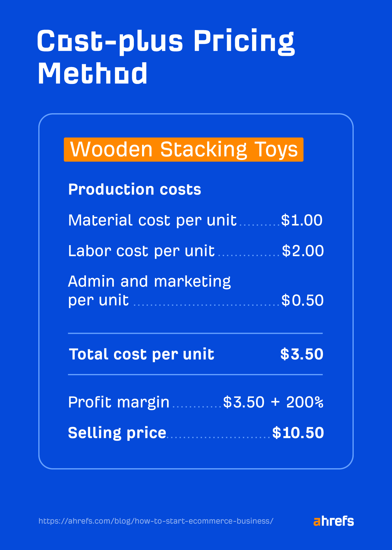Click the Total cost per unit label
This screenshot has height=550, width=392.
pyautogui.click(x=141, y=354)
